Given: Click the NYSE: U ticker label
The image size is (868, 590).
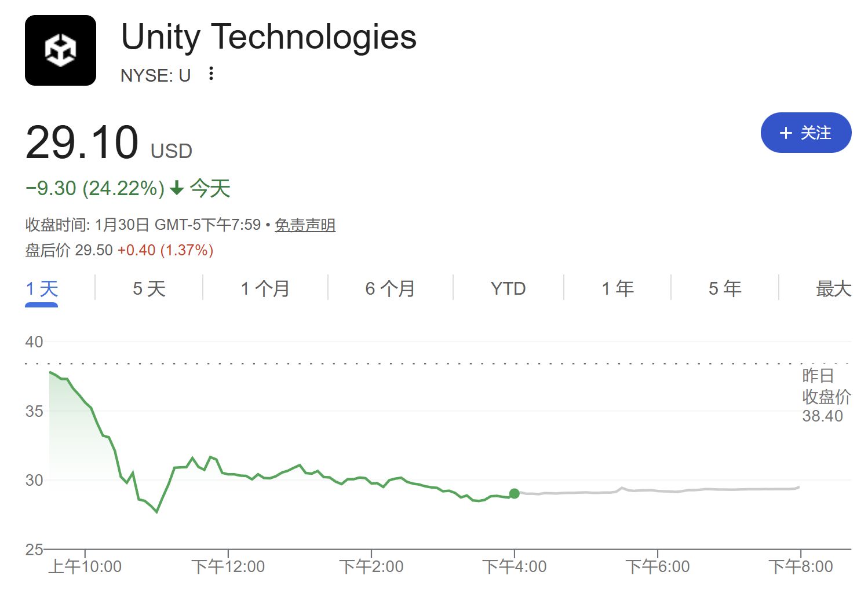Looking at the screenshot, I should [155, 75].
